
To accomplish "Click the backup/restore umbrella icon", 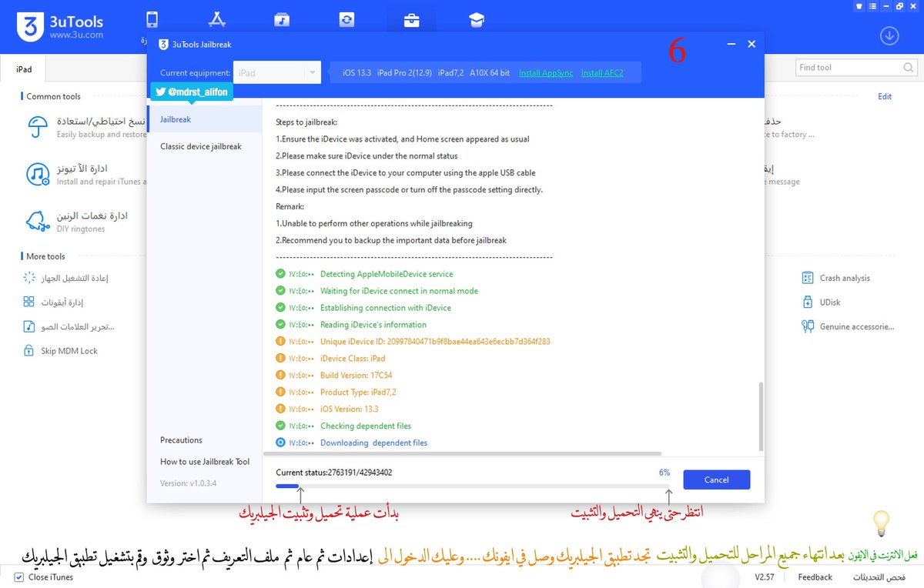I will (37, 127).
